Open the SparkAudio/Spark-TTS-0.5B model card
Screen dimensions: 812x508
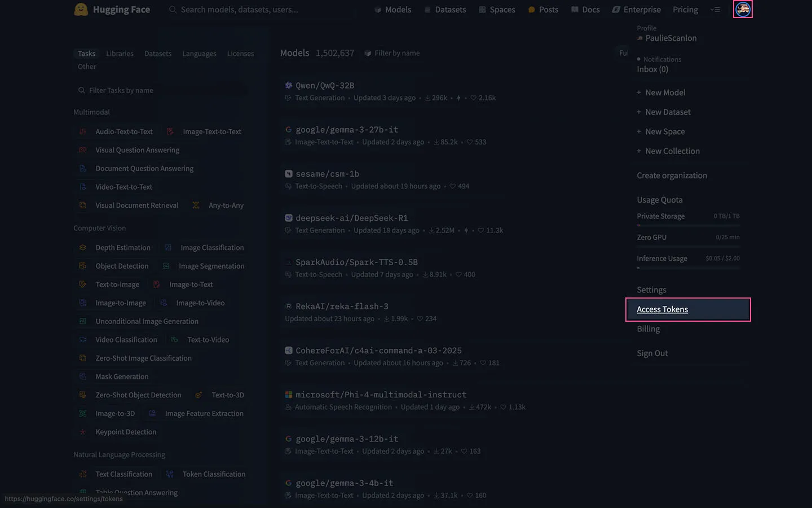[x=356, y=262]
